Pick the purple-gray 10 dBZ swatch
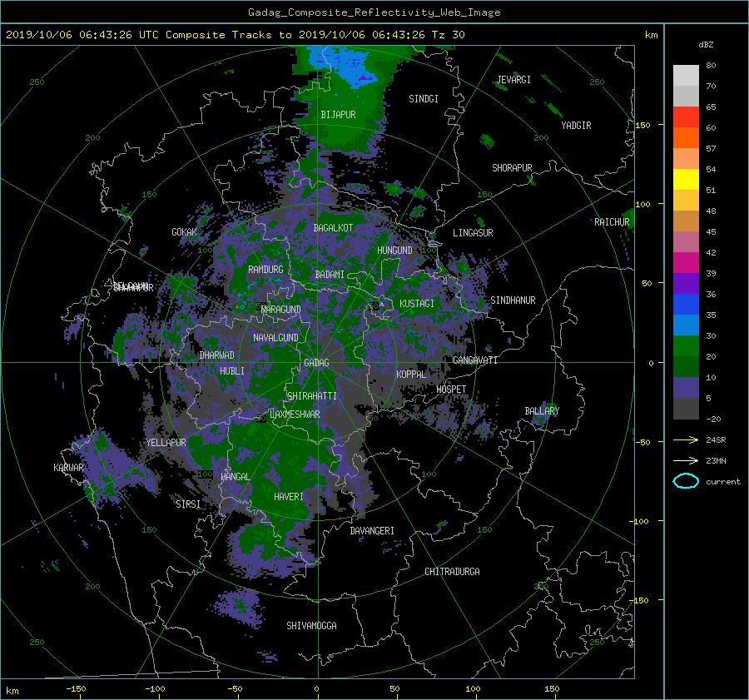 pyautogui.click(x=686, y=388)
